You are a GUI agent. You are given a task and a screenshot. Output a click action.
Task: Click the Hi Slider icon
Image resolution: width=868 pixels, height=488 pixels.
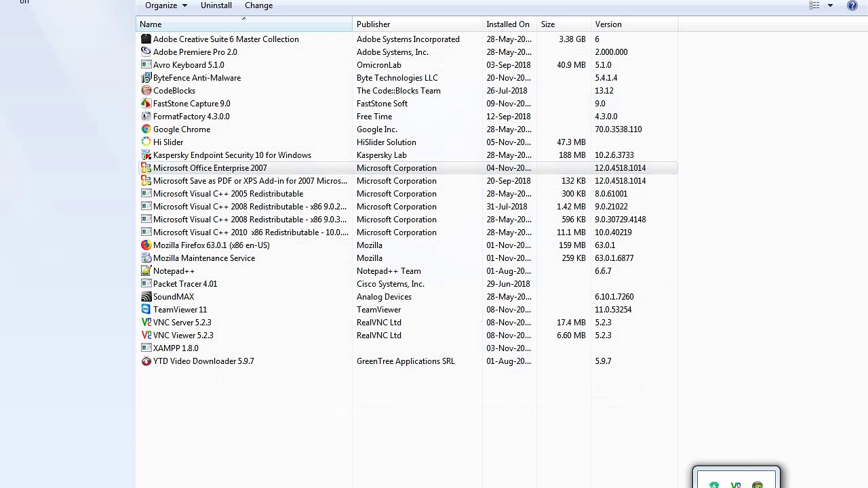point(146,142)
